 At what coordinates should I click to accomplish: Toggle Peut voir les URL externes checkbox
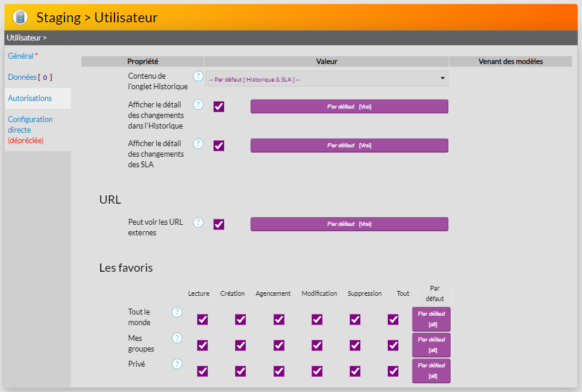pos(219,224)
